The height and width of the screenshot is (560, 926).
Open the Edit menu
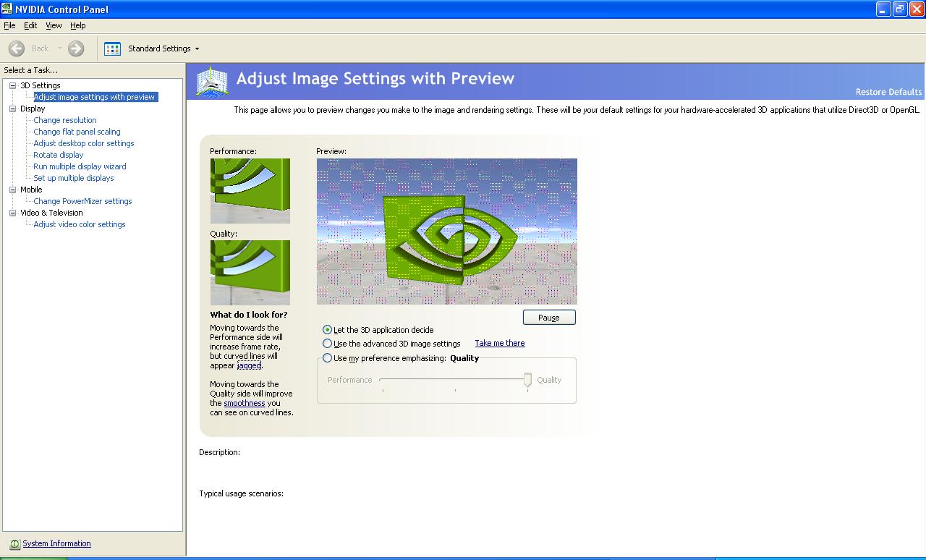(30, 25)
